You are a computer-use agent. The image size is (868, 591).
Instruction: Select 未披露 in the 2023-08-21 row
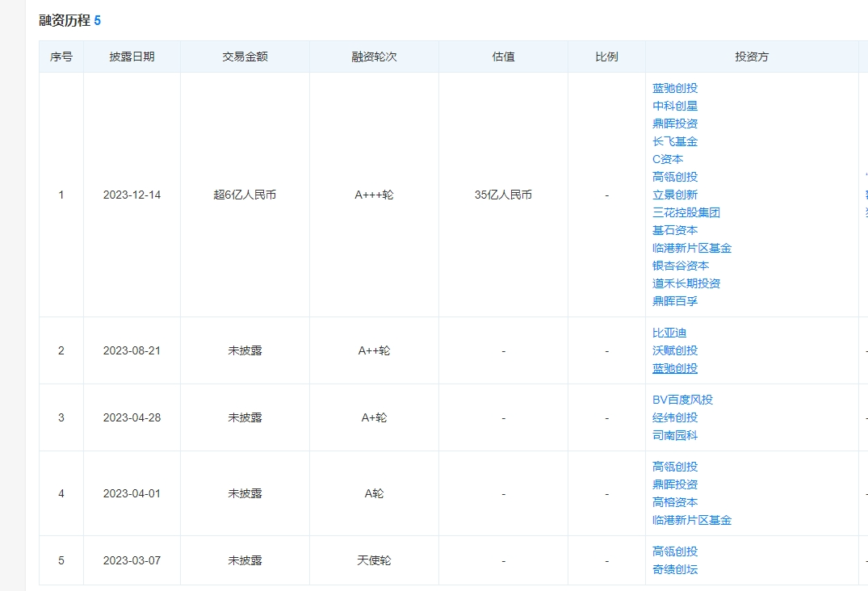point(245,350)
